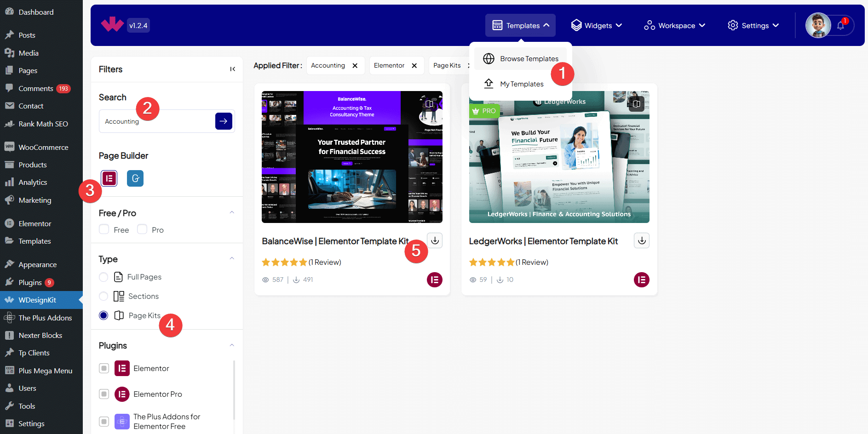This screenshot has height=434, width=868.
Task: Choose the Sections type radio button
Action: 104,297
